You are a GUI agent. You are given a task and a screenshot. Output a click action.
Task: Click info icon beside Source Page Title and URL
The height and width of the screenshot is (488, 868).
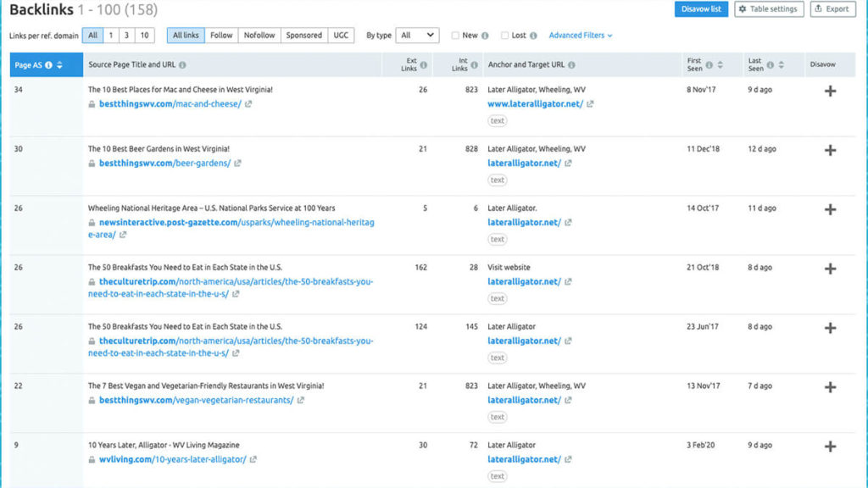[x=183, y=64]
